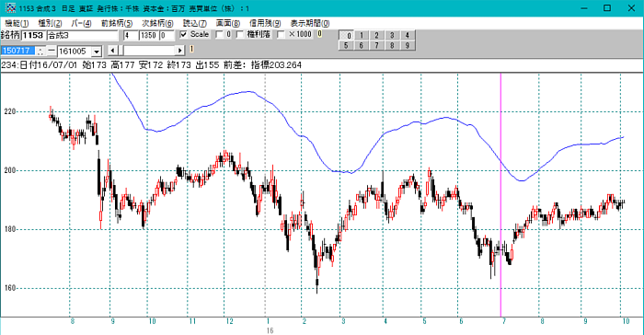The image size is (644, 335).
Task: Open the 種別(2) menu
Action: (x=50, y=23)
